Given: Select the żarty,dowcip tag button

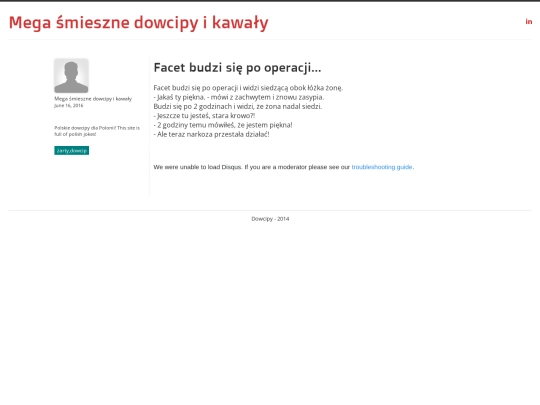Looking at the screenshot, I should (72, 150).
